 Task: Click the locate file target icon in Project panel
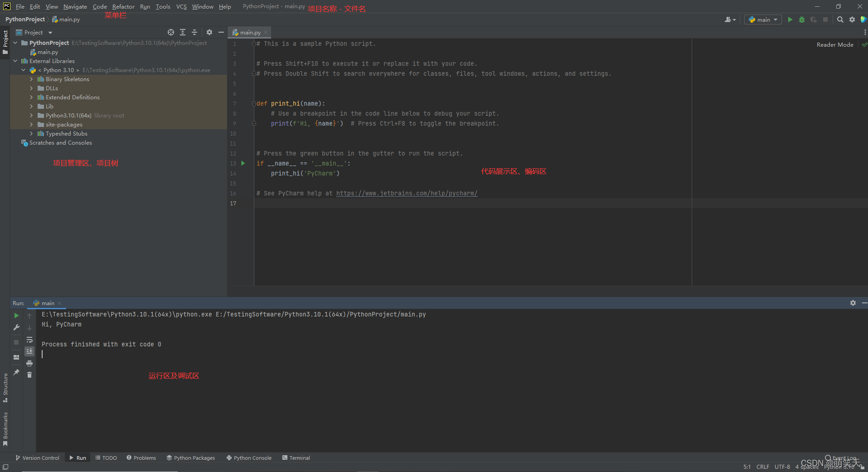171,32
